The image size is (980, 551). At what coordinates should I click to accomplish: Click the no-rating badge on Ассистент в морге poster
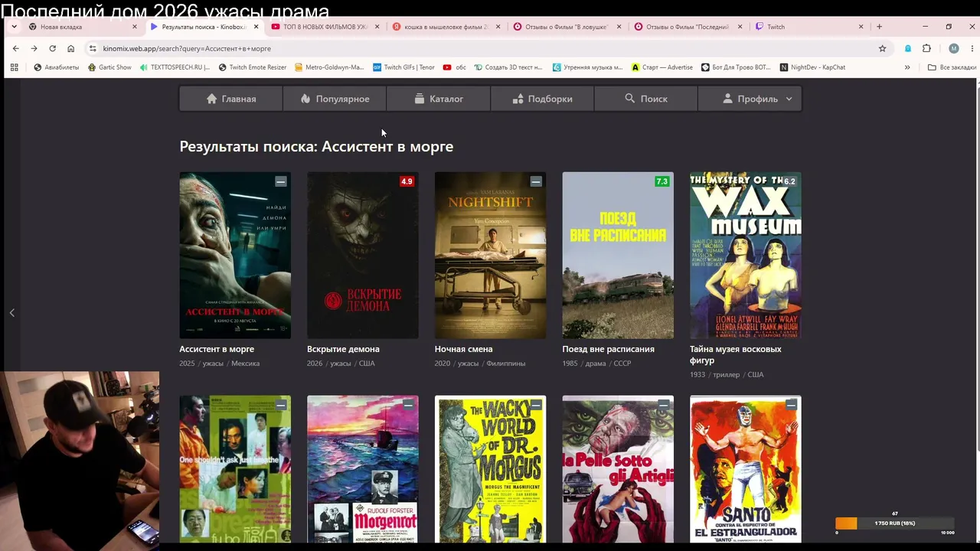point(281,181)
